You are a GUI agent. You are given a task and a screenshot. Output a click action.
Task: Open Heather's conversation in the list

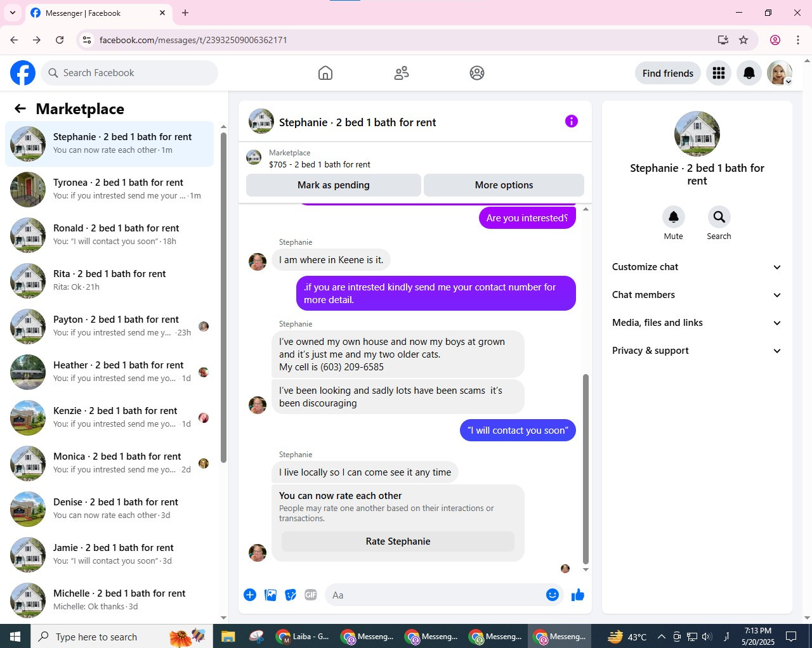tap(109, 372)
